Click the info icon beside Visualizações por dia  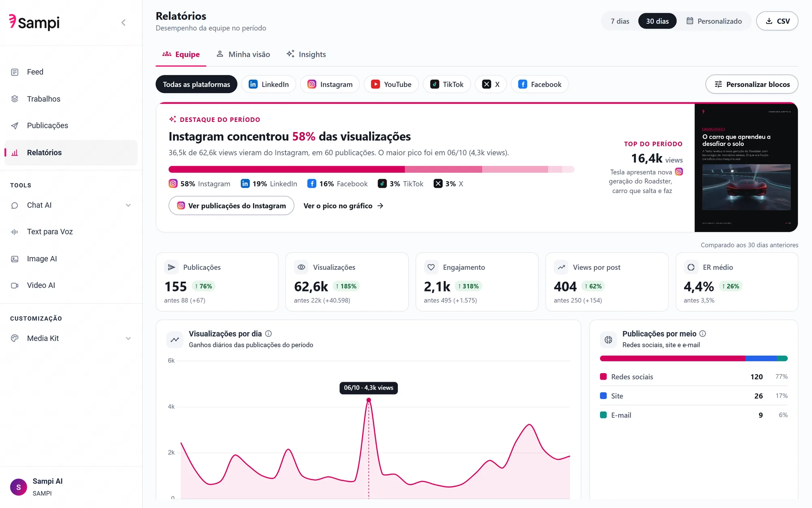pyautogui.click(x=268, y=334)
